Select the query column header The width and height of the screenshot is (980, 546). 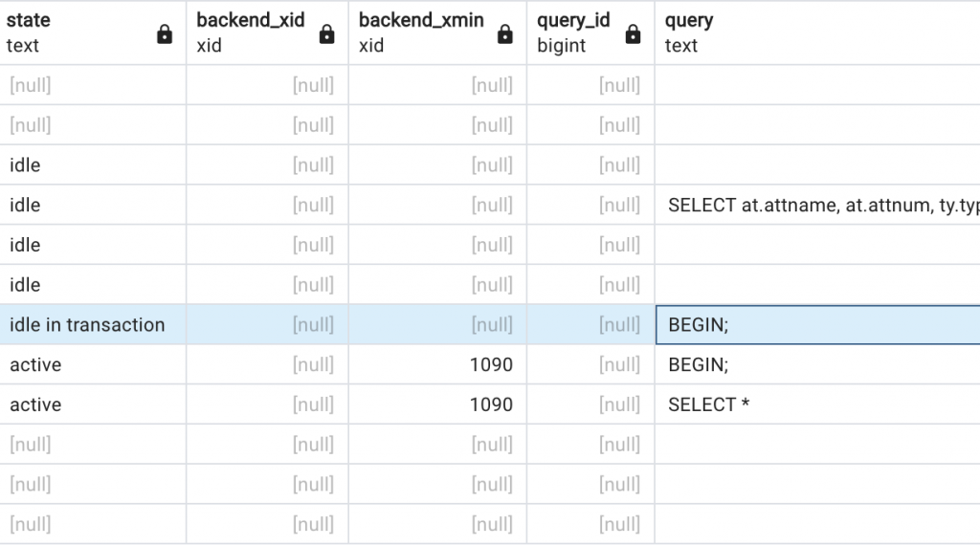click(817, 33)
